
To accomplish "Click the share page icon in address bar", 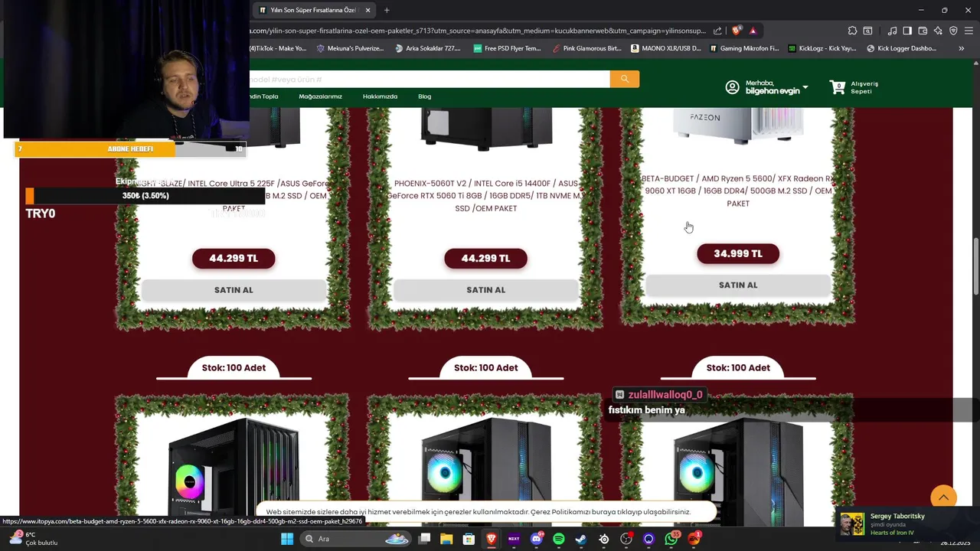I will [717, 31].
